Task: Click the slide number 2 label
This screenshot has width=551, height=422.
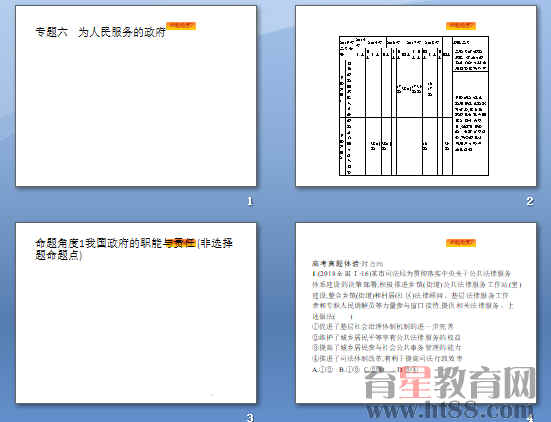Action: [x=530, y=201]
